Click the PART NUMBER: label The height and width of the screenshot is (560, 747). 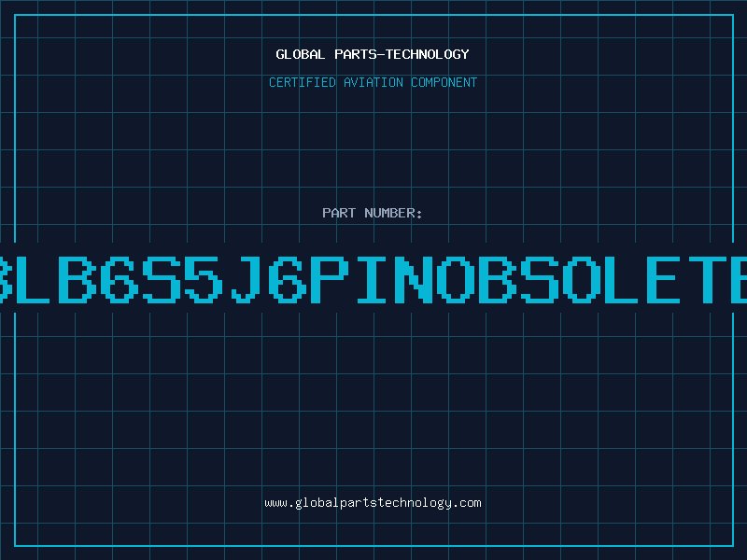373,213
